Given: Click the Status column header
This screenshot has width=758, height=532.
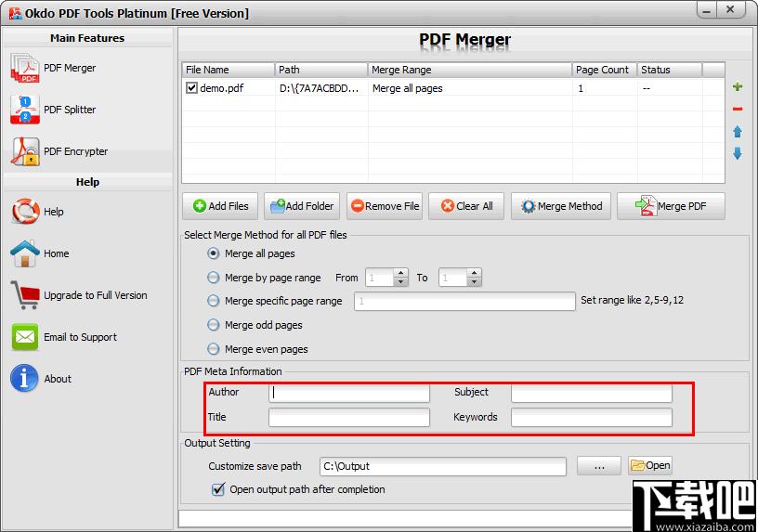Looking at the screenshot, I should point(670,70).
